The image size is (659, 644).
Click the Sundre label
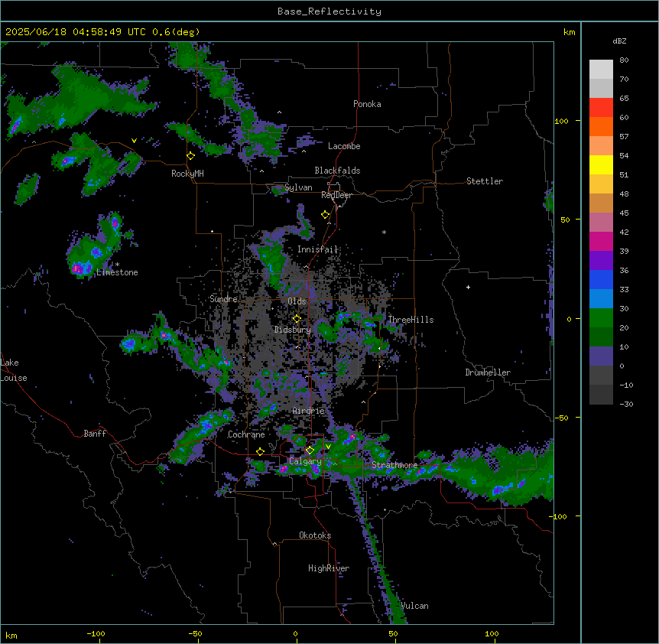click(223, 299)
